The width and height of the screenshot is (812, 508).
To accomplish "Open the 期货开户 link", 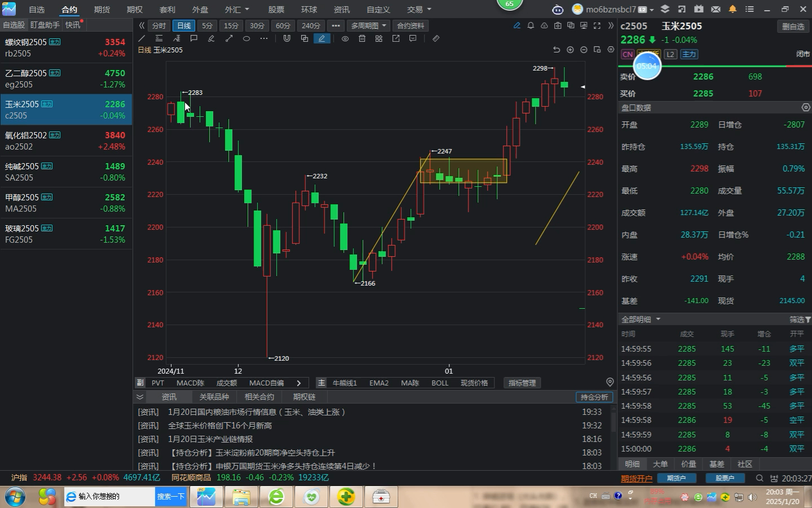I will click(636, 478).
